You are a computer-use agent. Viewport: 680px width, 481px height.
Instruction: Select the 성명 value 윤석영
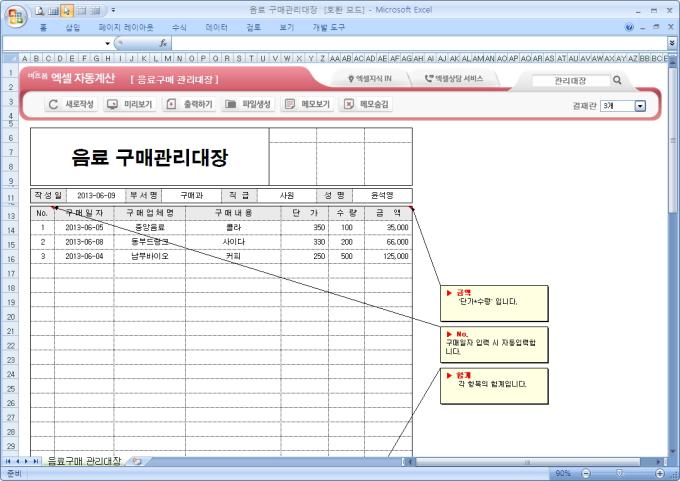pos(382,196)
